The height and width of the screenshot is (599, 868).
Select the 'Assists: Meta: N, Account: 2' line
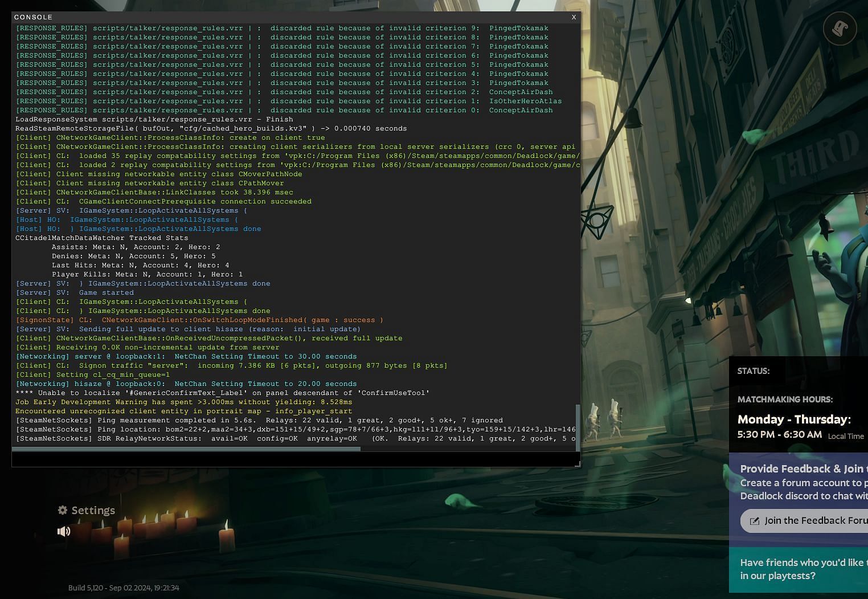[x=136, y=247]
